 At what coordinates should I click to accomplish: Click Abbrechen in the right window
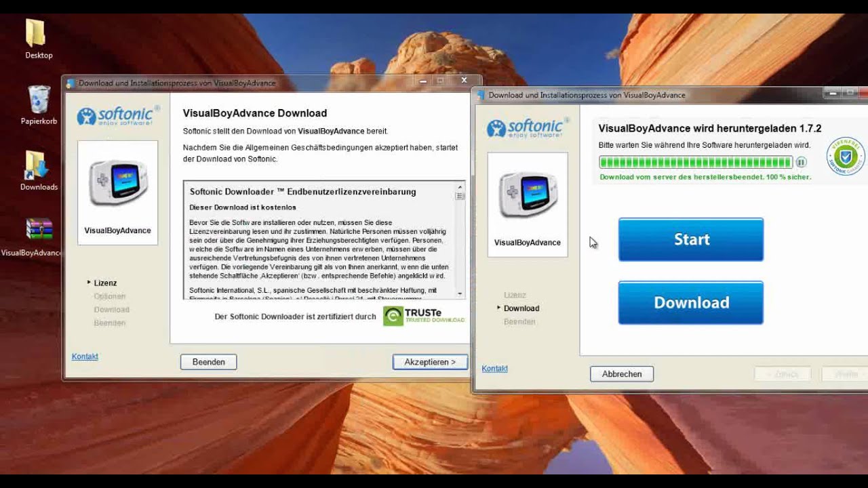[622, 374]
